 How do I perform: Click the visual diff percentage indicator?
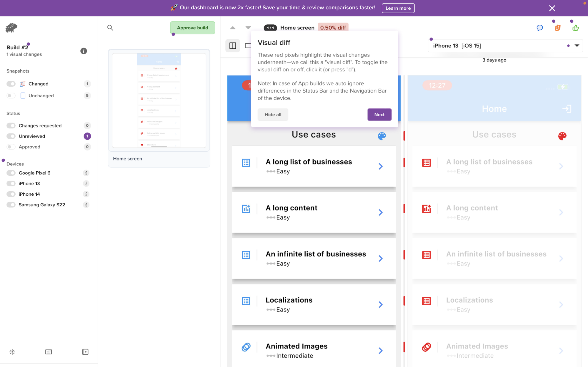(x=332, y=27)
